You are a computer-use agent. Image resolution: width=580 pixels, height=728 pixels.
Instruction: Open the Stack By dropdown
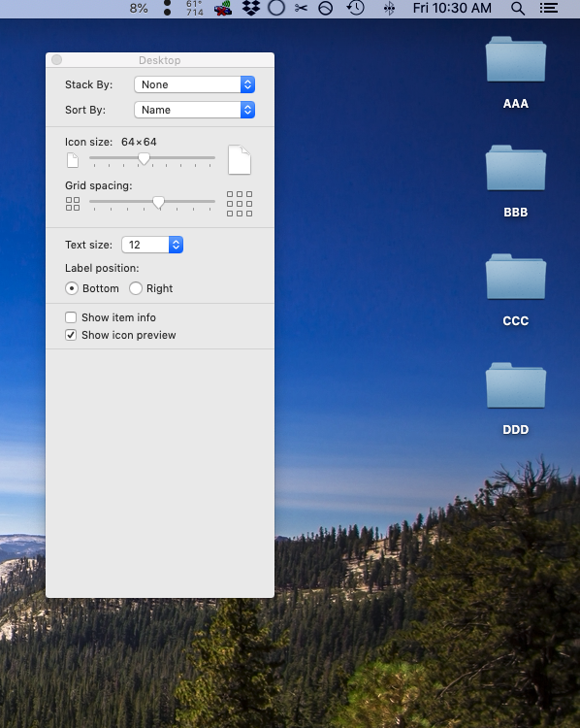tap(194, 84)
